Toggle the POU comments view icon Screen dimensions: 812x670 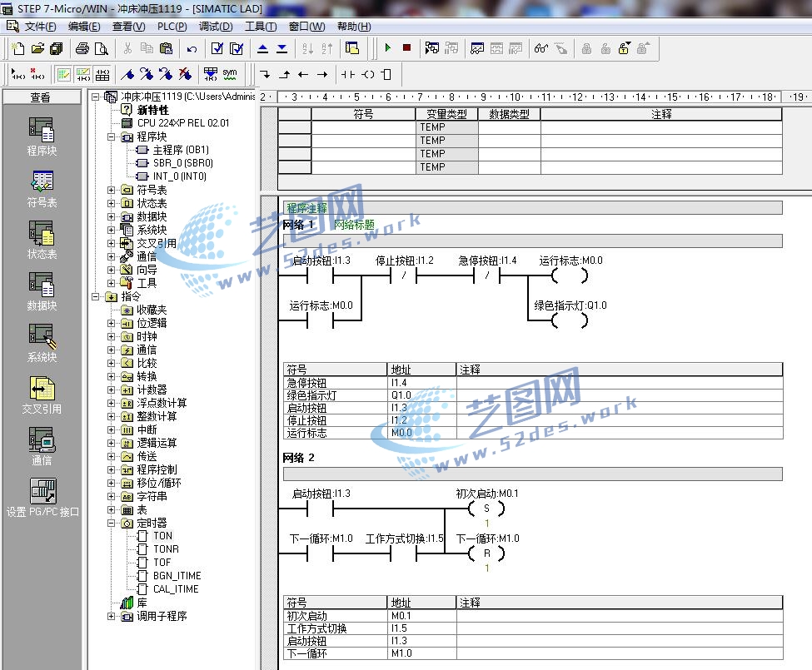63,75
